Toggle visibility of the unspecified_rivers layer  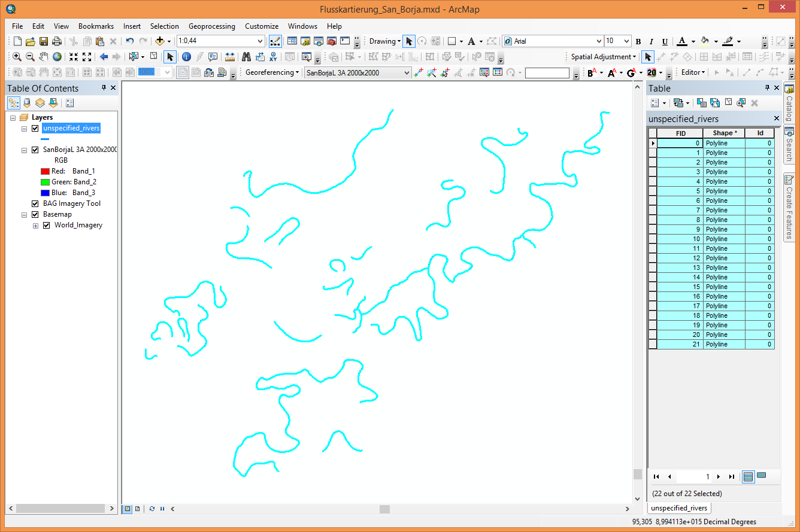[x=35, y=128]
